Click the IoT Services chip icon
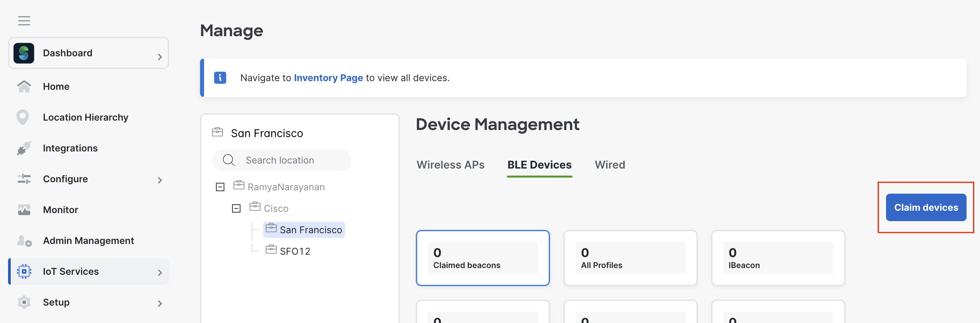This screenshot has height=323, width=980. (x=24, y=271)
